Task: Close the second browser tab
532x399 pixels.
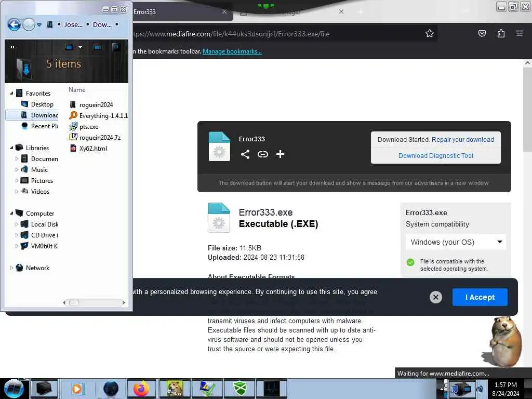Action: click(341, 11)
